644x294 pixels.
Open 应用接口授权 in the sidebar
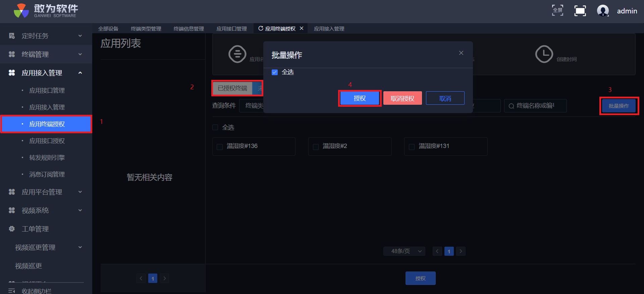(x=46, y=141)
